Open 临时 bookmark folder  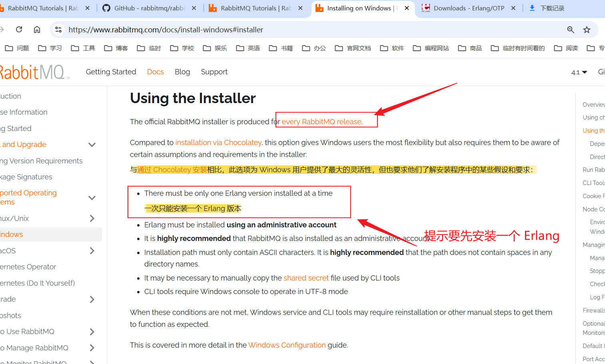point(149,48)
